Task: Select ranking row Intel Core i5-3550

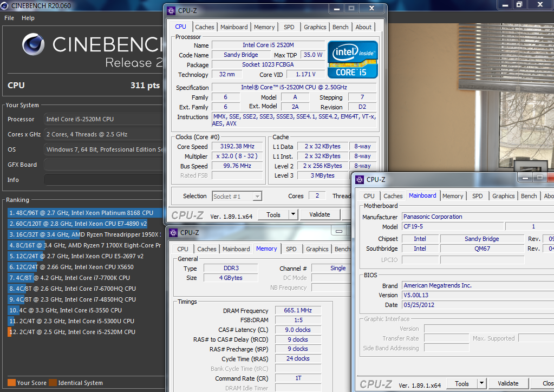Action: point(85,310)
